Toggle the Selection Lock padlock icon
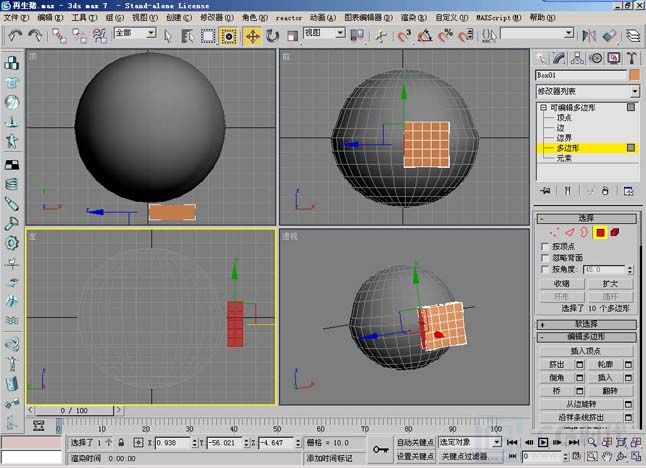646x468 pixels. click(121, 442)
